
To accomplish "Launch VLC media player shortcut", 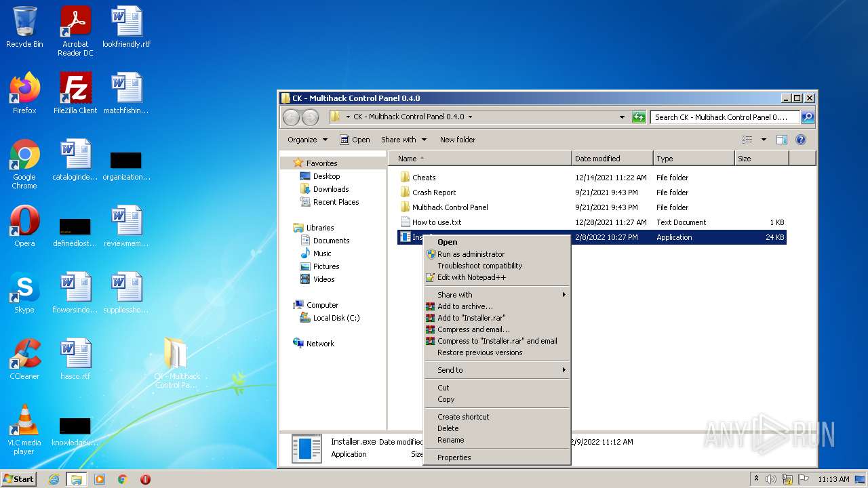I will [24, 430].
